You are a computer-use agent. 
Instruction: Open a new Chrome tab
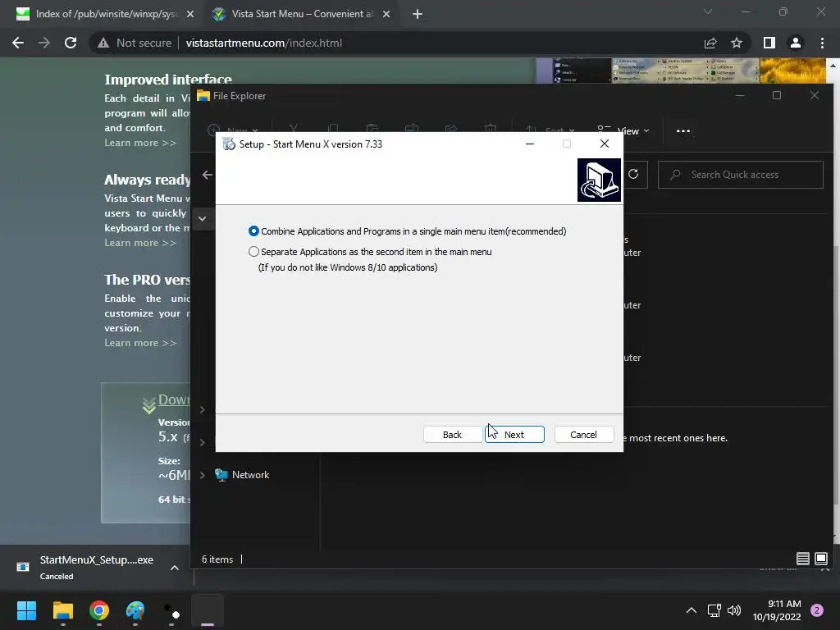(x=418, y=14)
